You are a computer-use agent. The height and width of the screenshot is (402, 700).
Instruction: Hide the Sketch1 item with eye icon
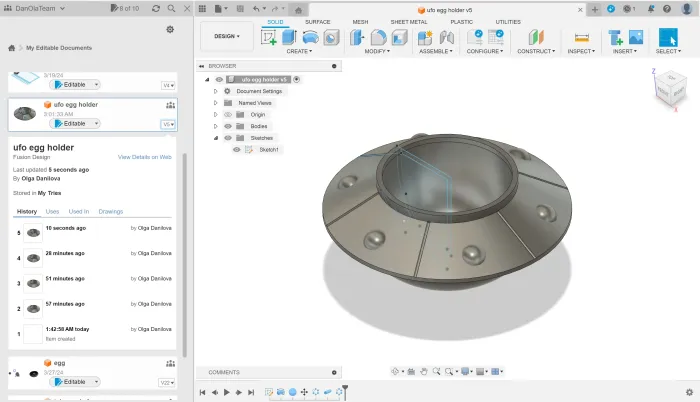tap(237, 150)
